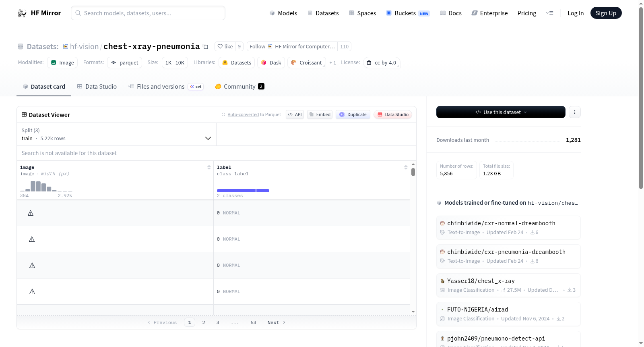This screenshot has width=644, height=347.
Task: Open the Use this dataset dropdown
Action: tap(501, 112)
